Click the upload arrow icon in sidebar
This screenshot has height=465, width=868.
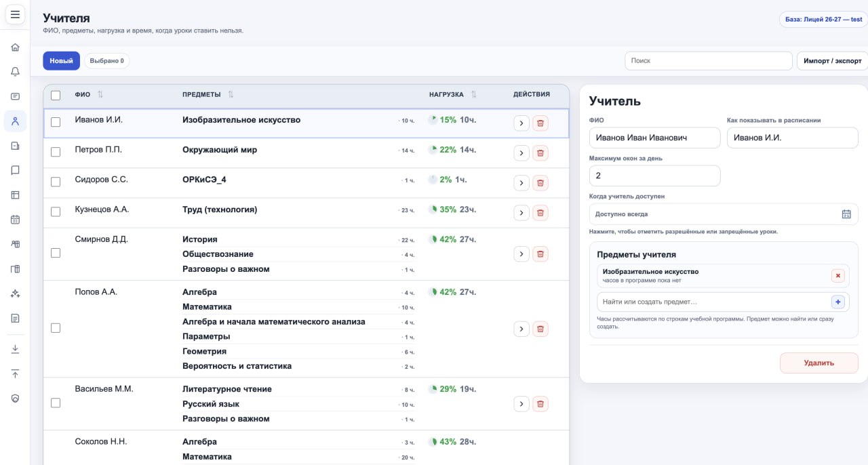point(15,374)
